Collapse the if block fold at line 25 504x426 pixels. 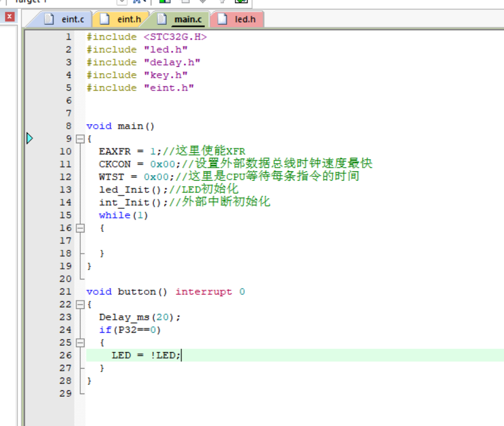(x=80, y=343)
